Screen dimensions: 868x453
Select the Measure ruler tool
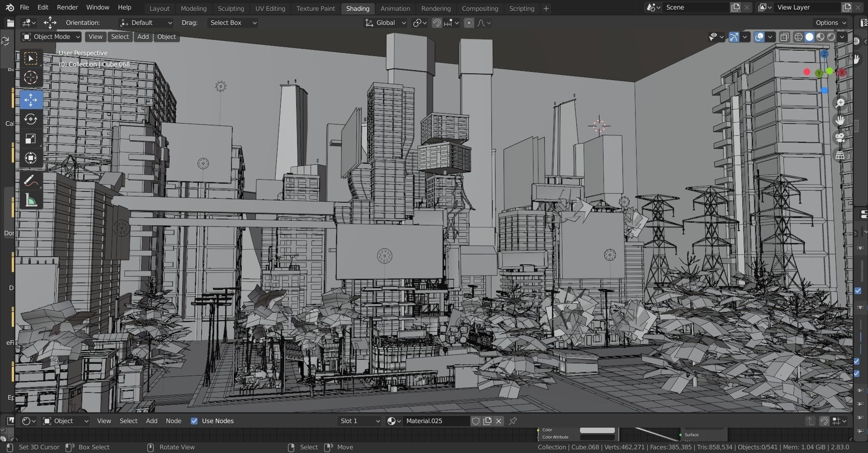click(x=31, y=200)
